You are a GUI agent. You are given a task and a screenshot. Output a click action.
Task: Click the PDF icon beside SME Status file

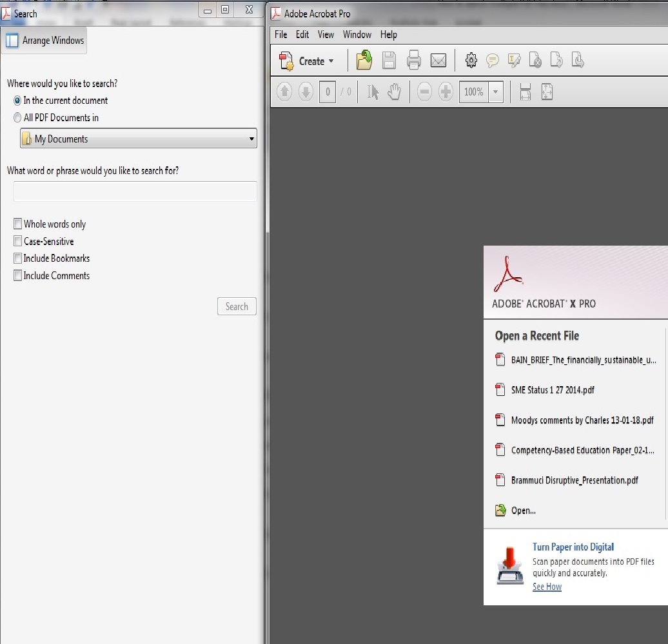[500, 390]
